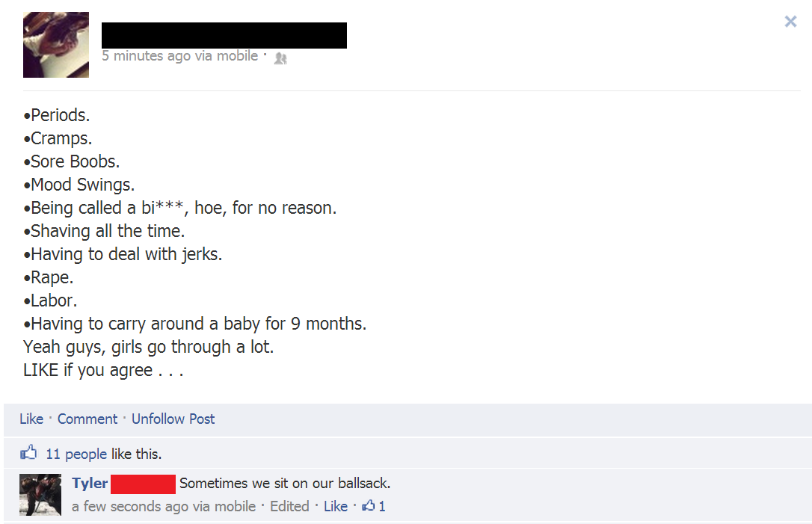The width and height of the screenshot is (812, 524).
Task: Click the blacked-out author name
Action: (224, 35)
